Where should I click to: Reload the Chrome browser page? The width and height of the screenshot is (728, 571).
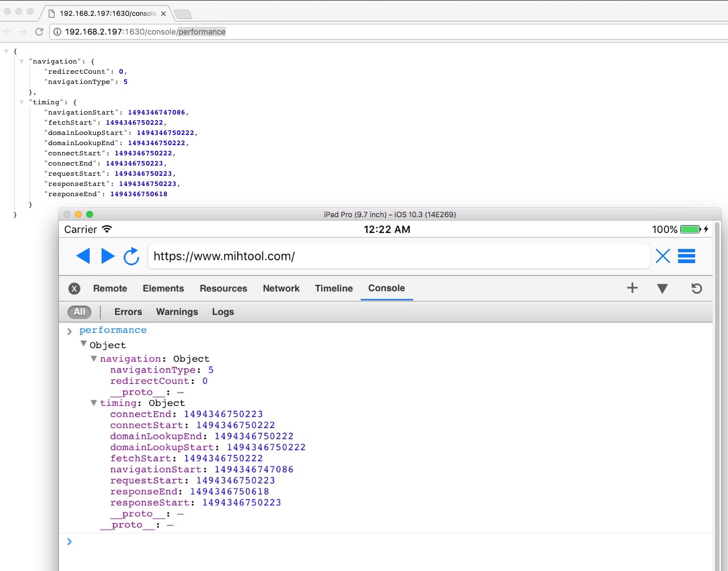(39, 32)
